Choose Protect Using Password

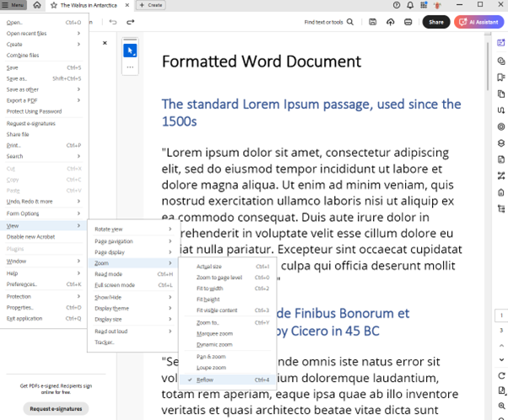pos(43,111)
